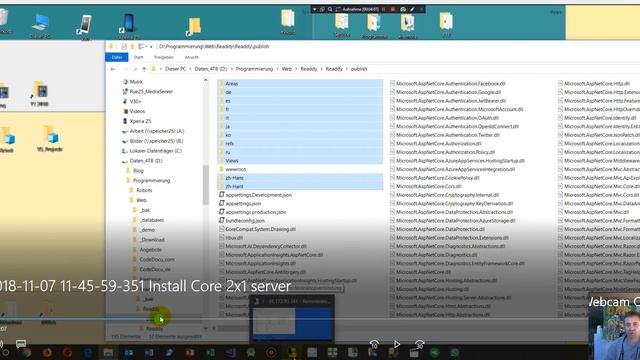Go up one folder with up arrow

click(x=144, y=69)
